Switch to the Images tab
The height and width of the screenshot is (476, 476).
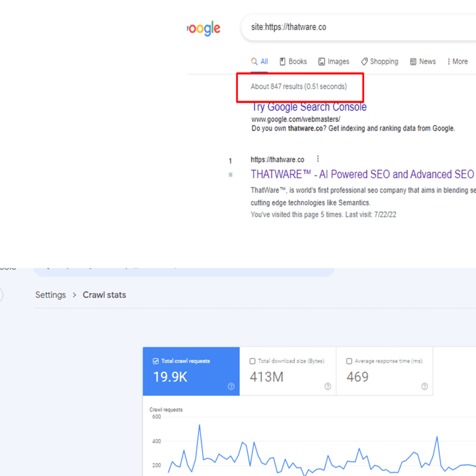[x=334, y=62]
